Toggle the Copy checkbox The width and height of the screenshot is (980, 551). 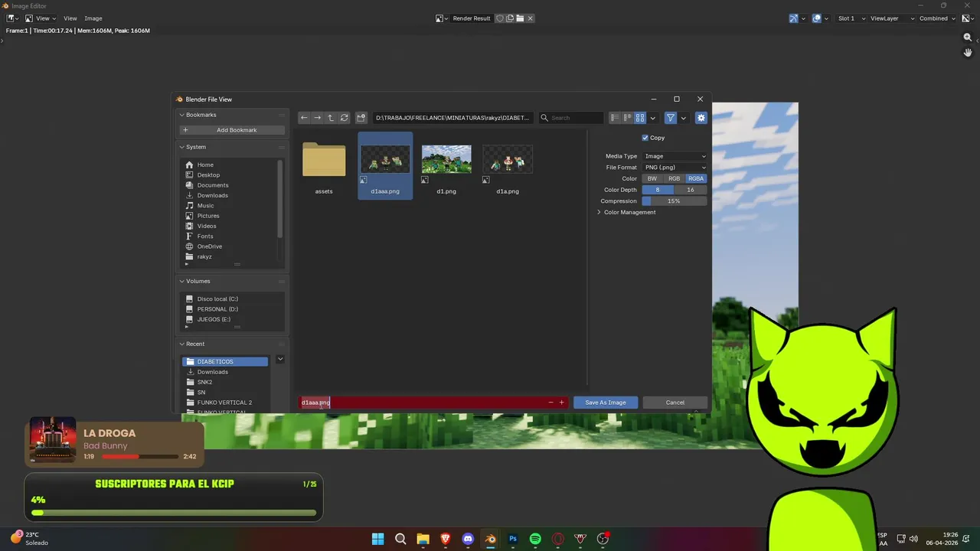click(645, 138)
